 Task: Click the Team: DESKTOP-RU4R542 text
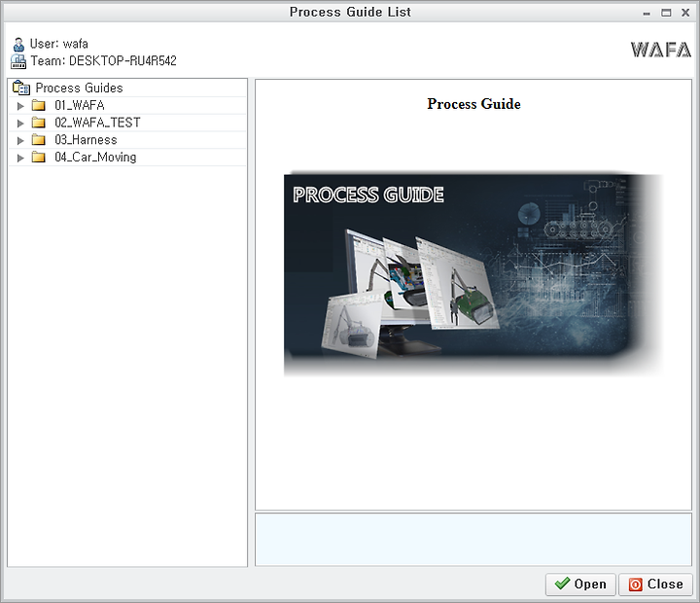pyautogui.click(x=104, y=60)
